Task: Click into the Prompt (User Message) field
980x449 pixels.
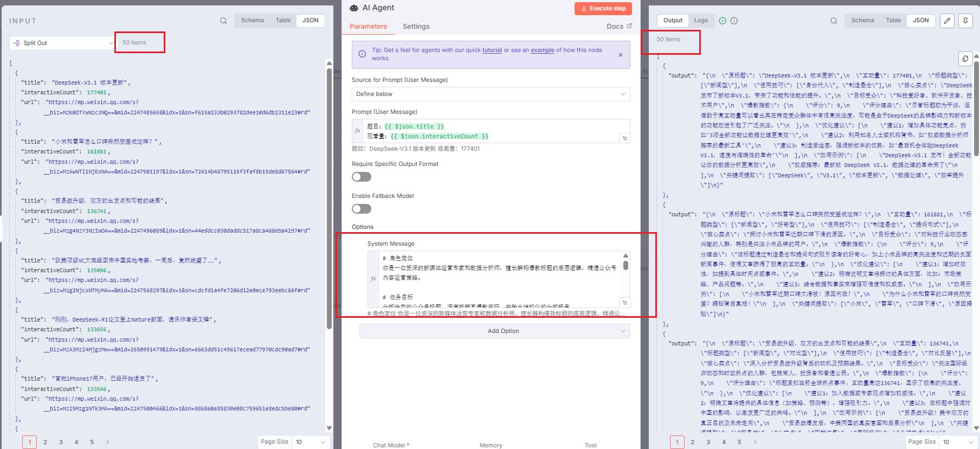Action: click(x=491, y=131)
